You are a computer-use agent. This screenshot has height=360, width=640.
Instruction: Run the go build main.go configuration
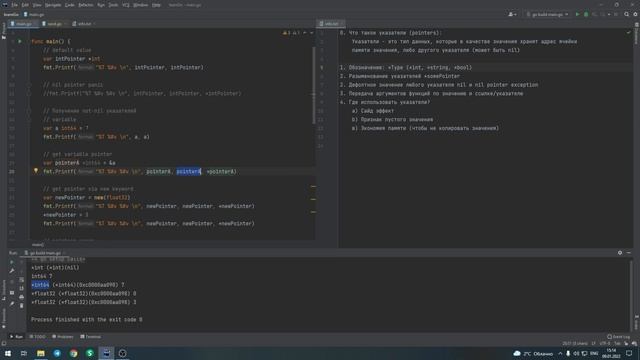pos(577,14)
